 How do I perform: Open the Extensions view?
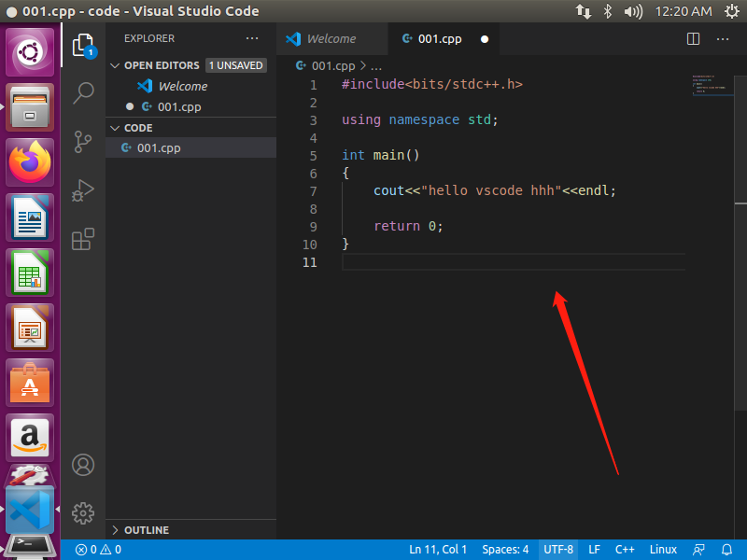pos(83,239)
